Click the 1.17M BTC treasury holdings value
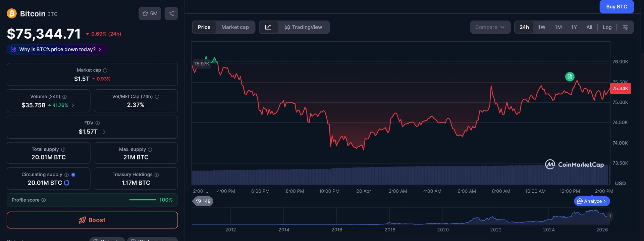644x241 pixels. point(136,183)
